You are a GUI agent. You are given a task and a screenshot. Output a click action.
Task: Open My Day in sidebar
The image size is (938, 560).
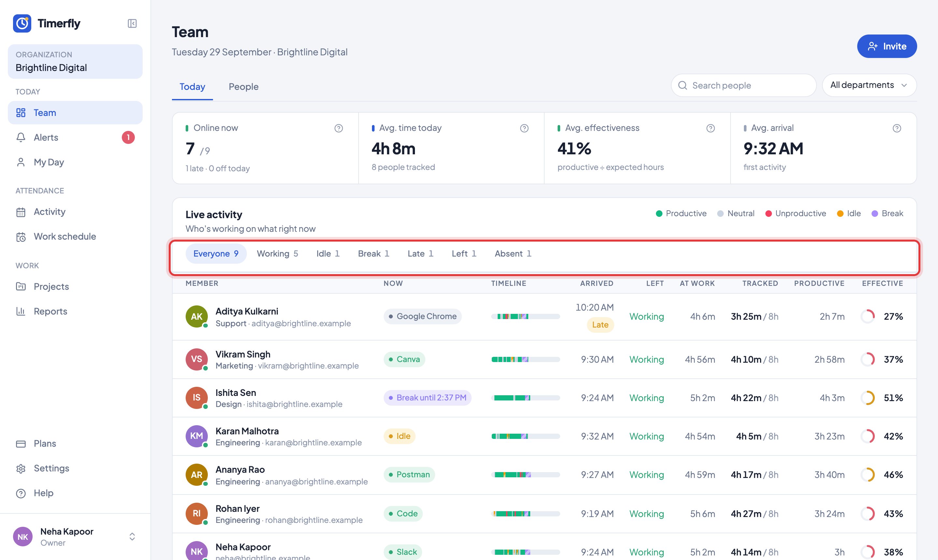click(x=75, y=162)
